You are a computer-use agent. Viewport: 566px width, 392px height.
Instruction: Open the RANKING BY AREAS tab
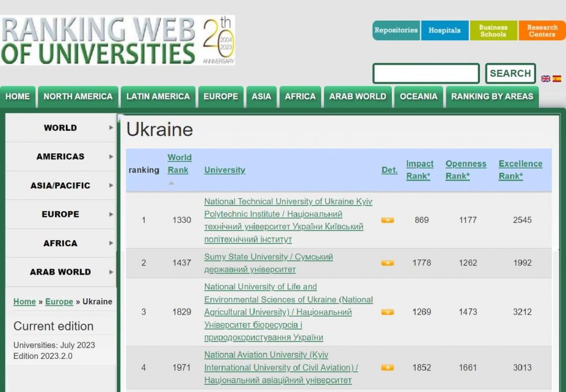tap(492, 97)
